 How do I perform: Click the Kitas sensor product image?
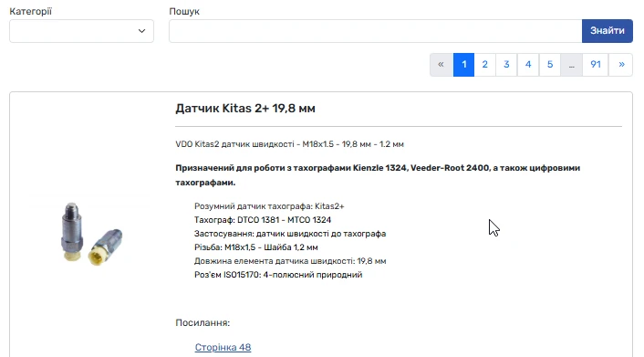[x=92, y=234]
